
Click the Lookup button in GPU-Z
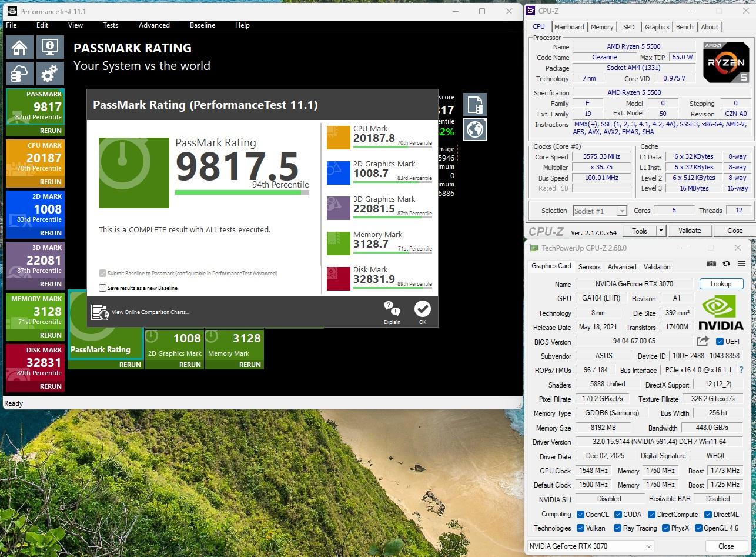coord(721,283)
